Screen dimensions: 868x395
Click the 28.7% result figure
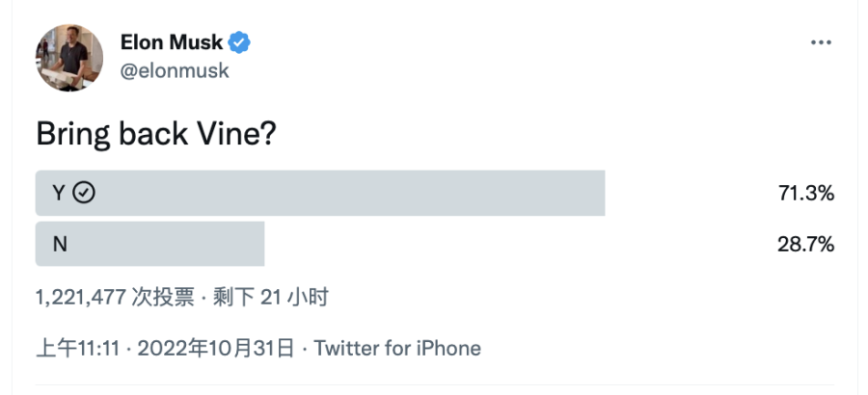[805, 245]
